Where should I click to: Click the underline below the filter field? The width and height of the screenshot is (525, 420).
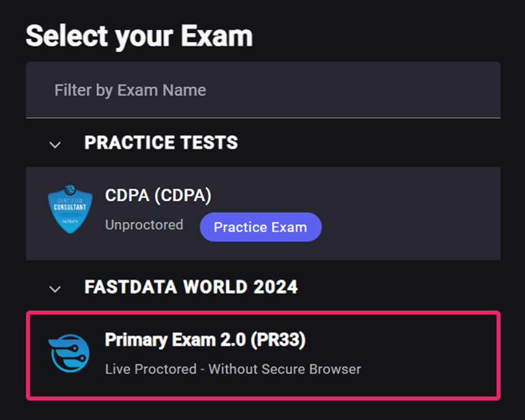pos(263,118)
